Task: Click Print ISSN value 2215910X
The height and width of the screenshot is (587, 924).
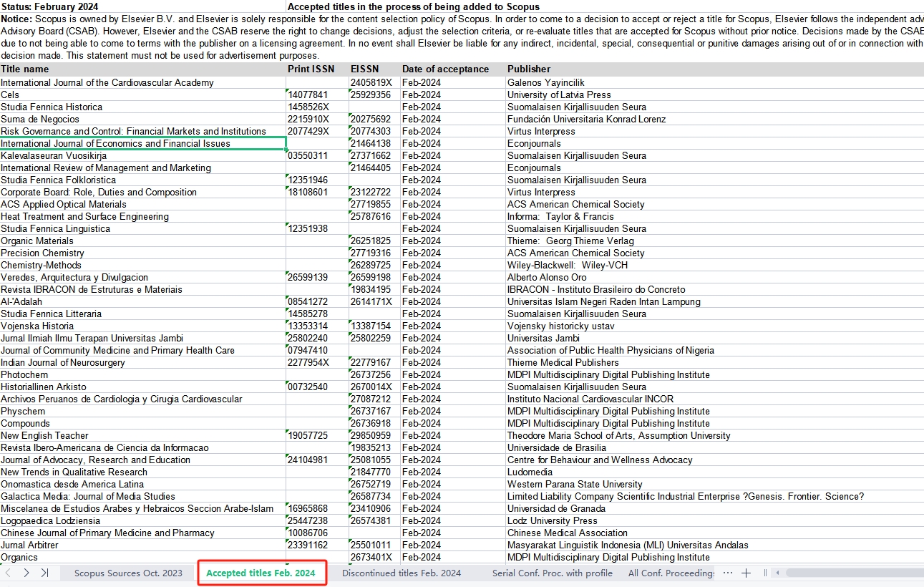Action: (318, 119)
